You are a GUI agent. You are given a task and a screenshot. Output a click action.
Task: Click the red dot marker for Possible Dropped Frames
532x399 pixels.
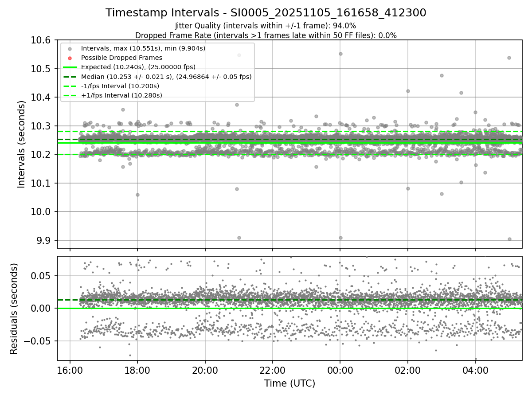pos(70,58)
